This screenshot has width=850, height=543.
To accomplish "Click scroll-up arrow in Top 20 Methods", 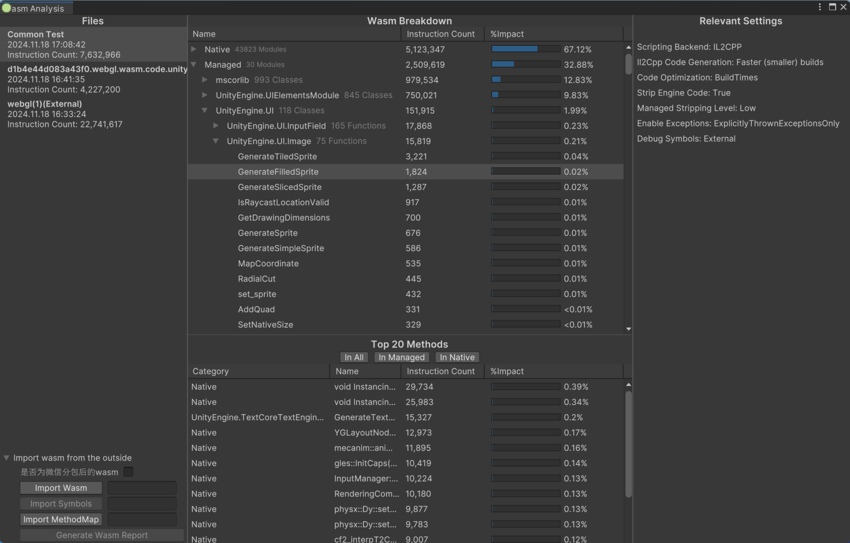I will click(x=628, y=385).
